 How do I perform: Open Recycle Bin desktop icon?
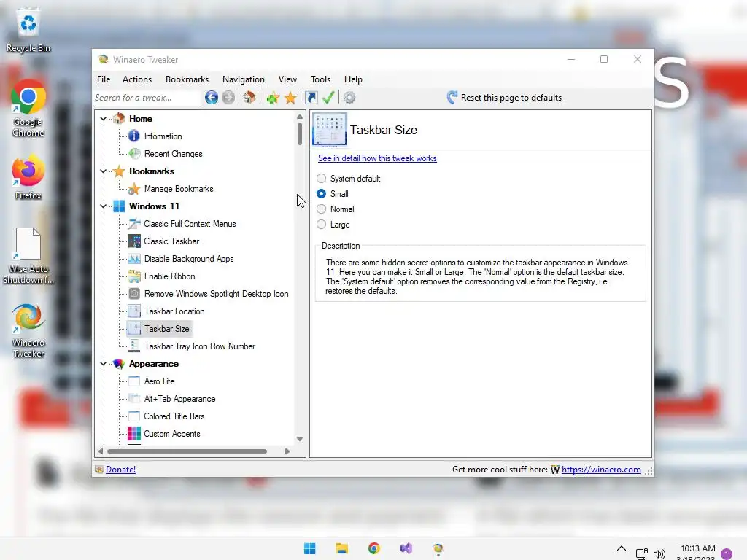[28, 29]
